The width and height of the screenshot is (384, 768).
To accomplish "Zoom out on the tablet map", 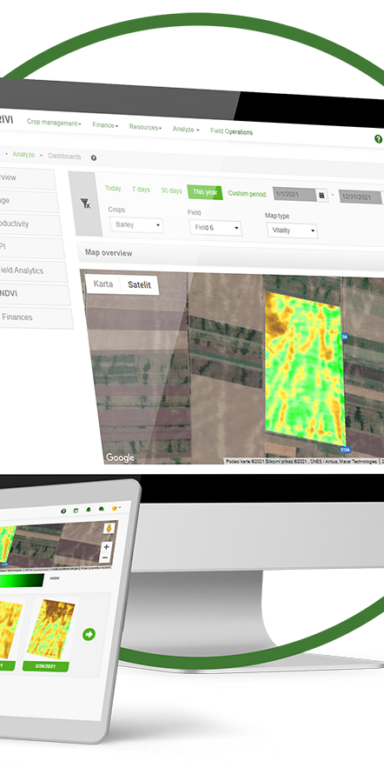I will coord(105,558).
